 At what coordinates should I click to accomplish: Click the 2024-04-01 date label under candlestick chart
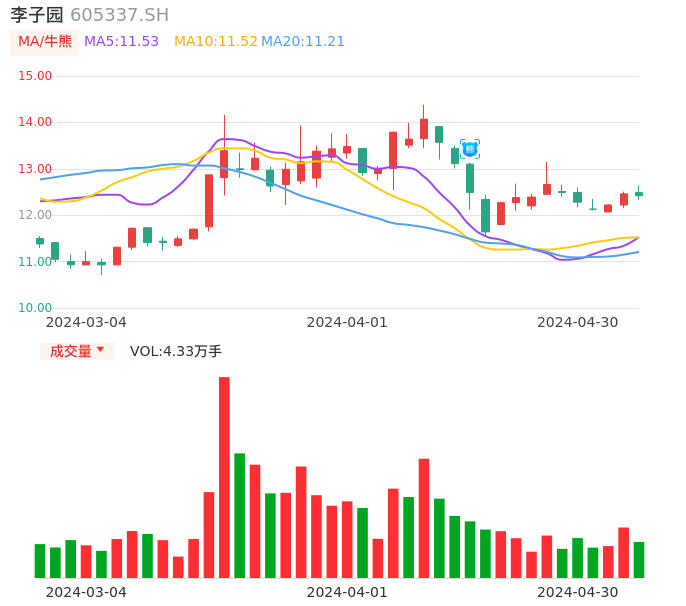347,322
